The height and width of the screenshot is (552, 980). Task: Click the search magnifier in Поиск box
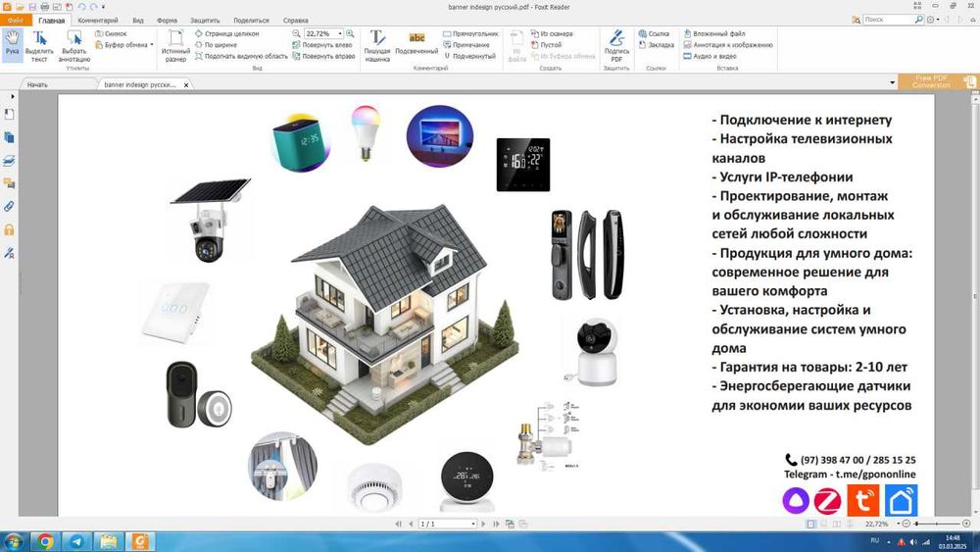(919, 20)
